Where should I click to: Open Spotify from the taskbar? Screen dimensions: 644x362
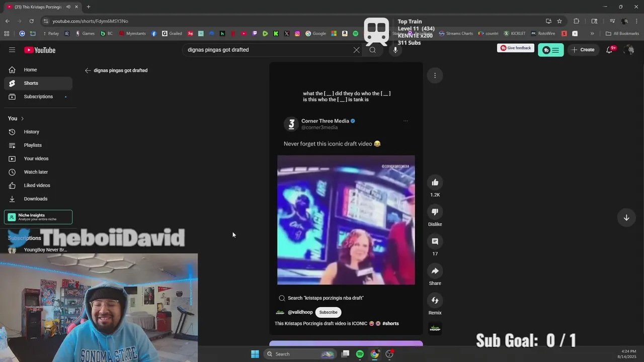coord(360,354)
